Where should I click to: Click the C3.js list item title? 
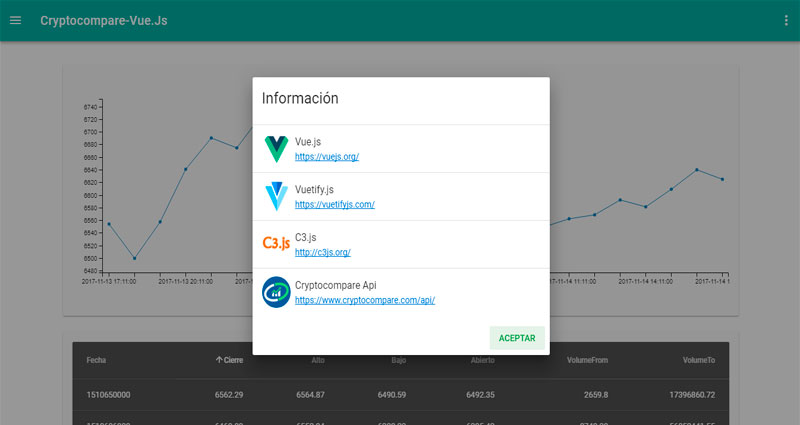coord(306,237)
